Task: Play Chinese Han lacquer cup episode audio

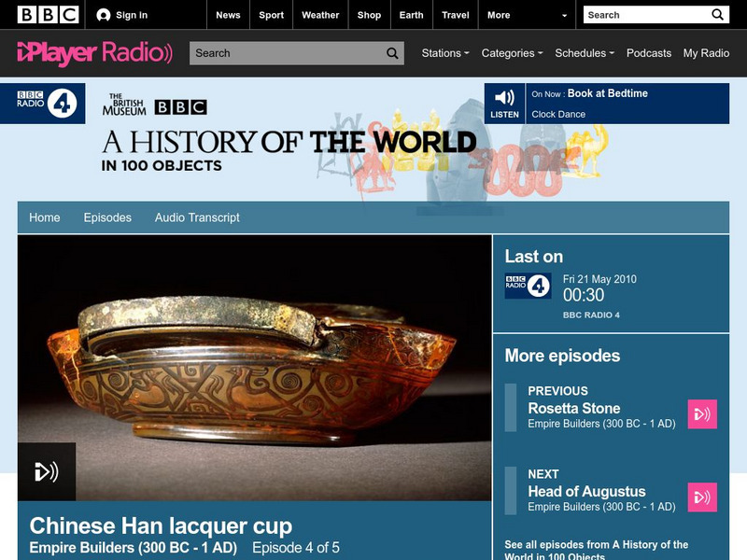Action: pos(46,471)
